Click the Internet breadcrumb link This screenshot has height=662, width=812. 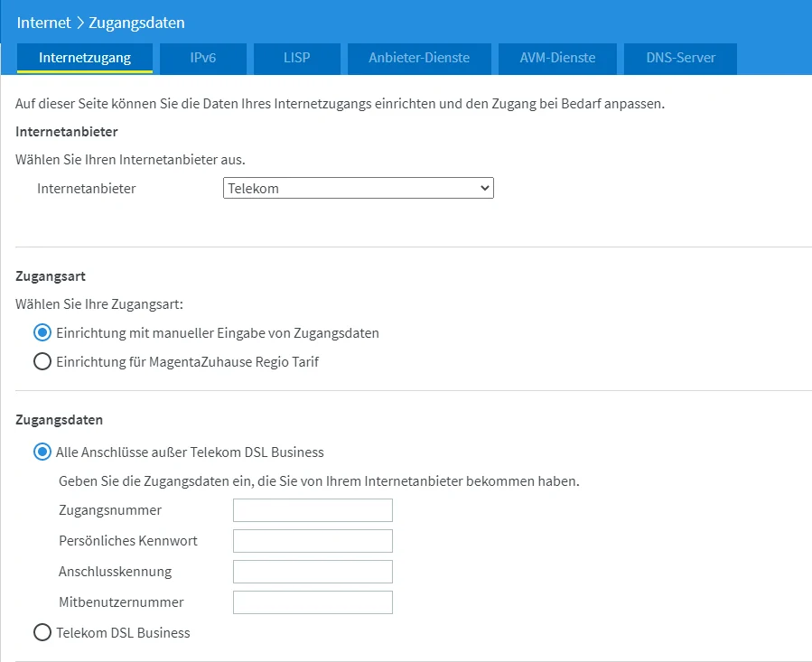pos(43,23)
